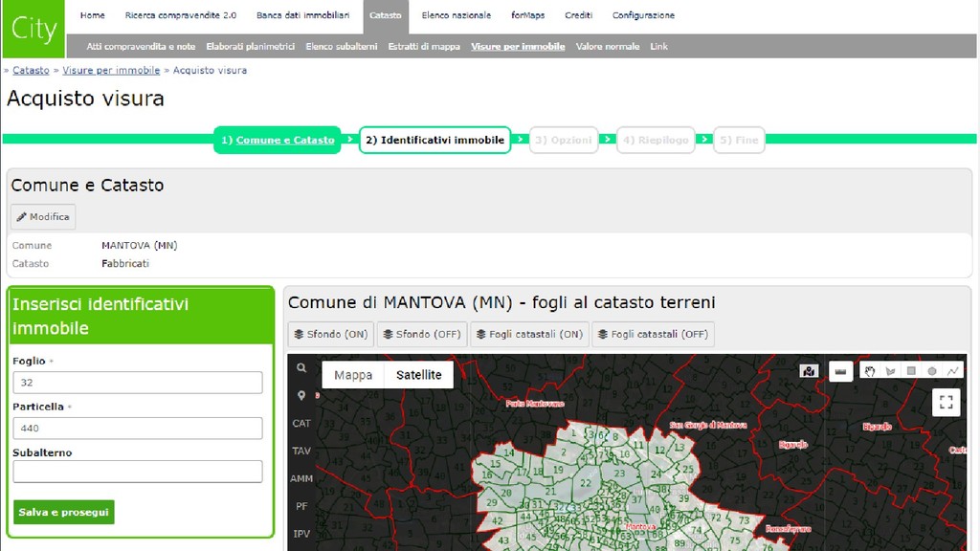Image resolution: width=980 pixels, height=551 pixels.
Task: Switch map to Satellite view
Action: point(418,375)
